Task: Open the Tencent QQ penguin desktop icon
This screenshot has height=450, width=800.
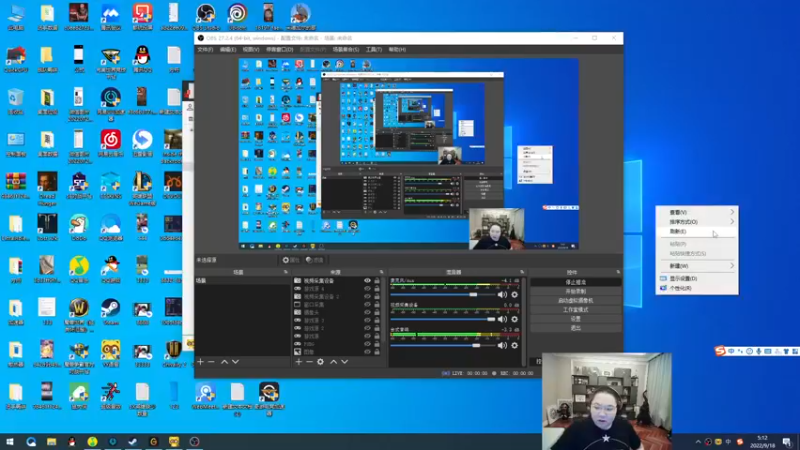Action: (142, 59)
